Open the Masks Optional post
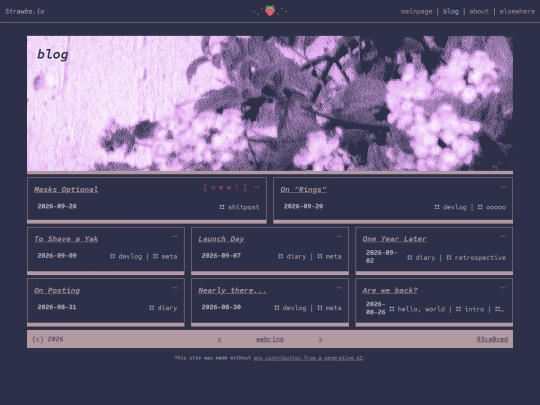 pyautogui.click(x=66, y=189)
